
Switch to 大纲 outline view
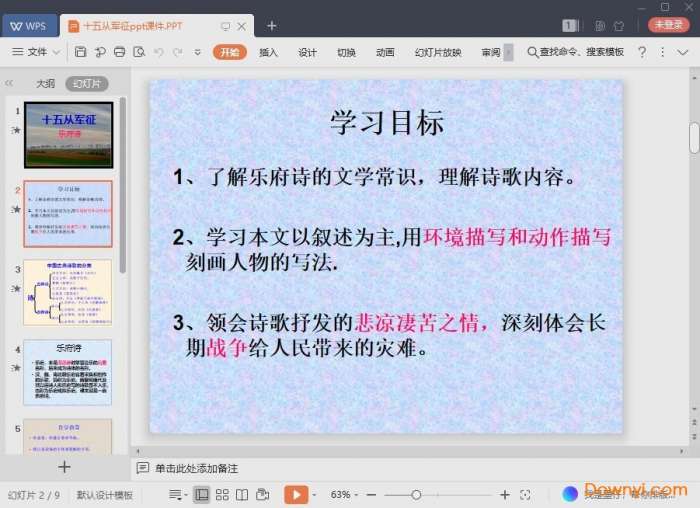click(x=45, y=83)
